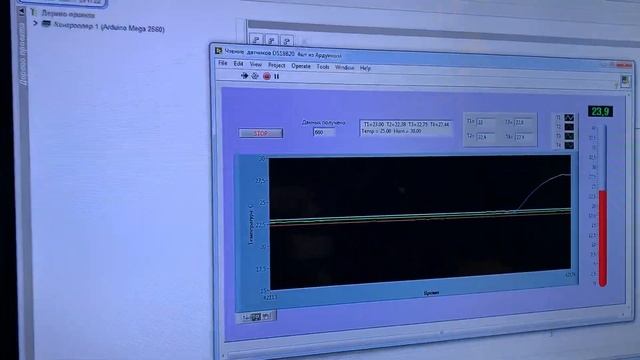Expand the Arduino Mega 2560 controller node
This screenshot has width=640, height=360.
(x=36, y=23)
